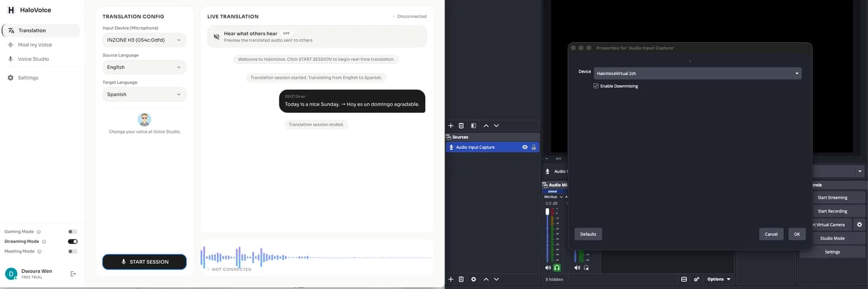The image size is (868, 289).
Task: Open Mod my Voice in sidebar
Action: point(35,45)
